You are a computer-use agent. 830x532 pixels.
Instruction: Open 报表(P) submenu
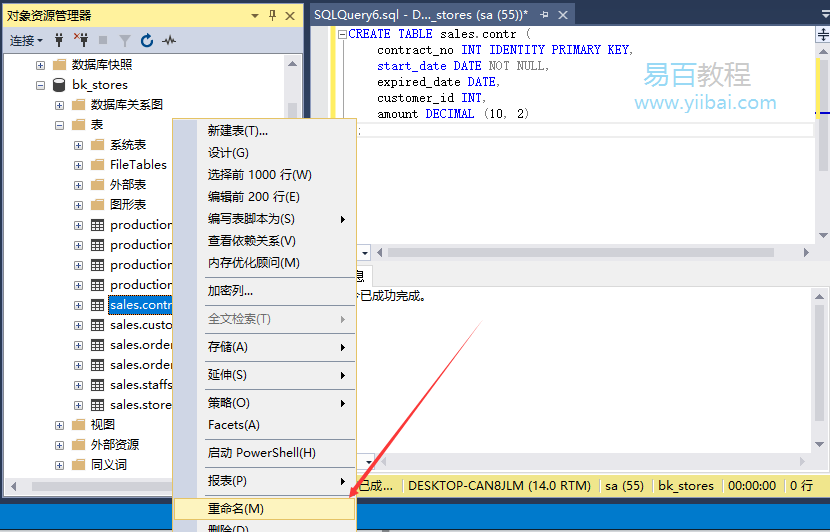click(x=265, y=481)
